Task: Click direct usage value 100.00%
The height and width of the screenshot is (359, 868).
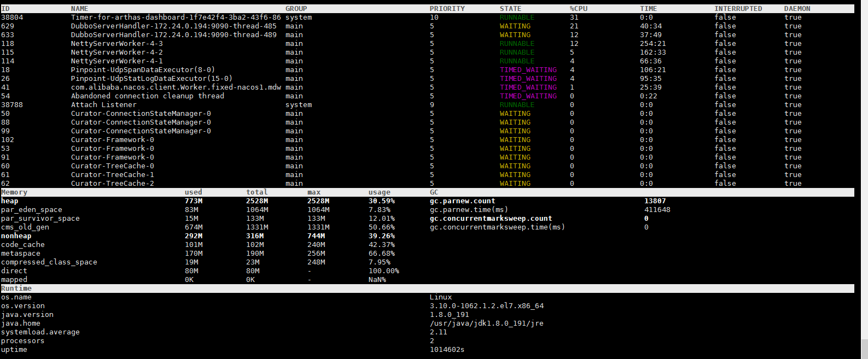Action: [x=383, y=271]
